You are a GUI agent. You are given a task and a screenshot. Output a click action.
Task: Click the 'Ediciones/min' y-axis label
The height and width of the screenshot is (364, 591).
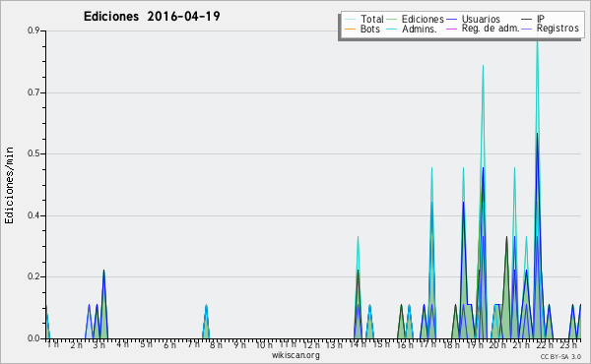(x=9, y=185)
